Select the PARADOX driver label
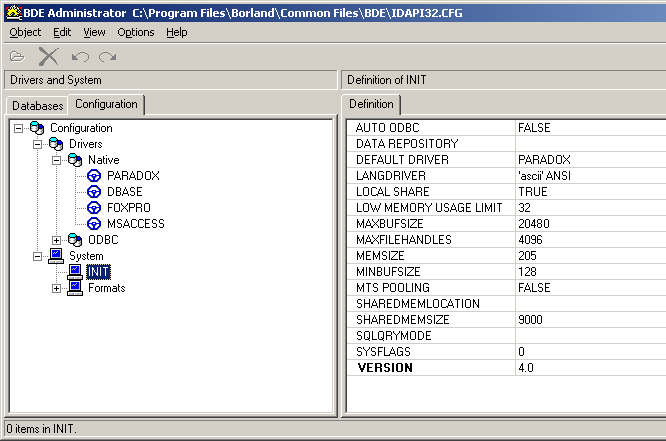Image resolution: width=666 pixels, height=441 pixels. pyautogui.click(x=133, y=176)
